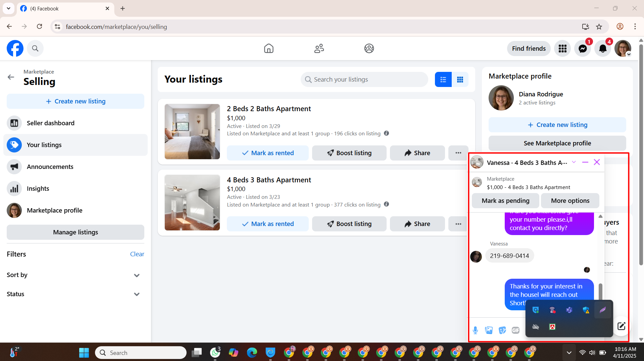Share the 2 Beds 2 Baths listing
This screenshot has height=361, width=644.
(x=417, y=153)
